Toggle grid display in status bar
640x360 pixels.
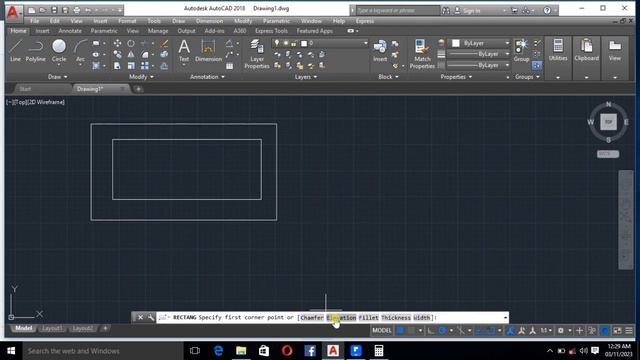[400, 330]
